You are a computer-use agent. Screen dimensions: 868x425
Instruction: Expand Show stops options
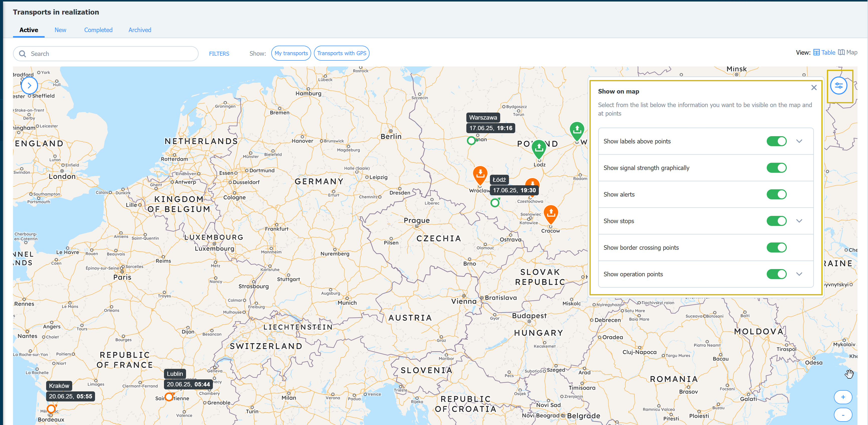[799, 221]
